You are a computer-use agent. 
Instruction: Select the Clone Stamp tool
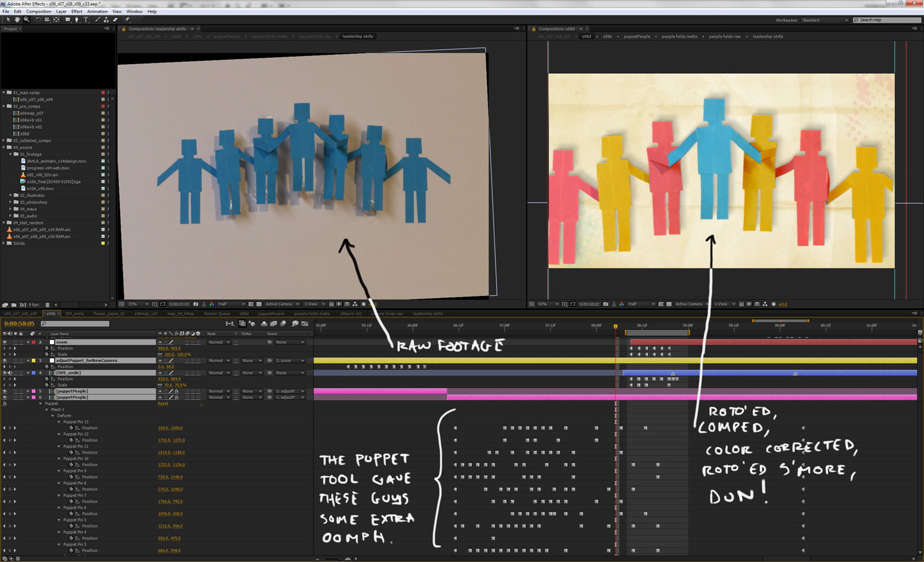pos(106,20)
